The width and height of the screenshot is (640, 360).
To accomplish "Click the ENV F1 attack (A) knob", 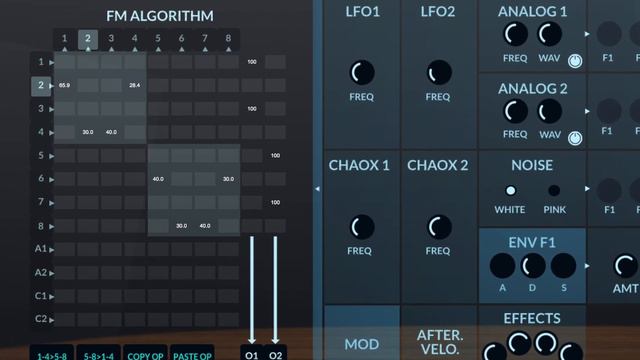I will point(502,266).
